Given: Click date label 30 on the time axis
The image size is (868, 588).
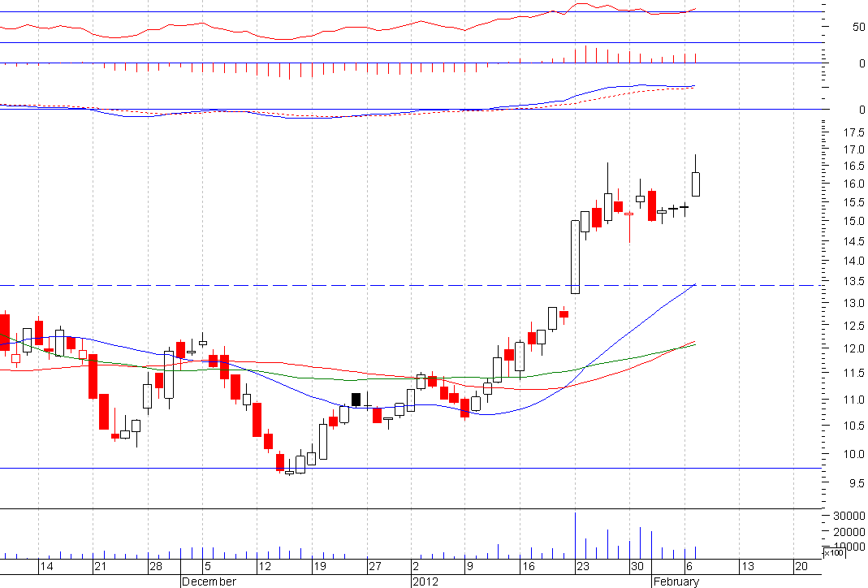Looking at the screenshot, I should 637,566.
